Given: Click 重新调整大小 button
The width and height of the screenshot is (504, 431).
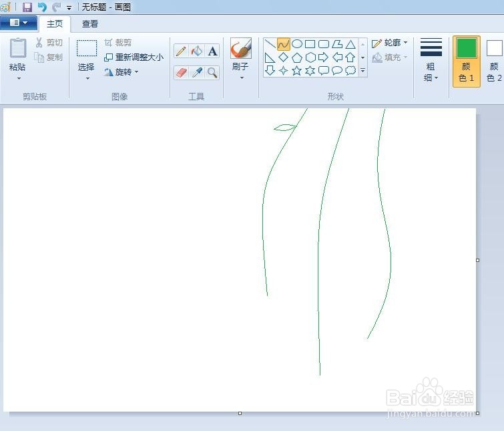Looking at the screenshot, I should [134, 57].
